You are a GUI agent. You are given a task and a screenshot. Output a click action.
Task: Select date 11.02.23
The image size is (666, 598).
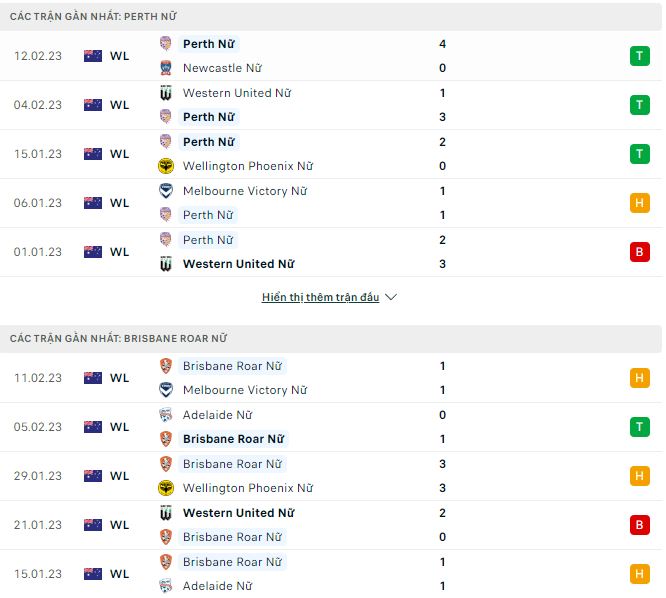coord(38,378)
